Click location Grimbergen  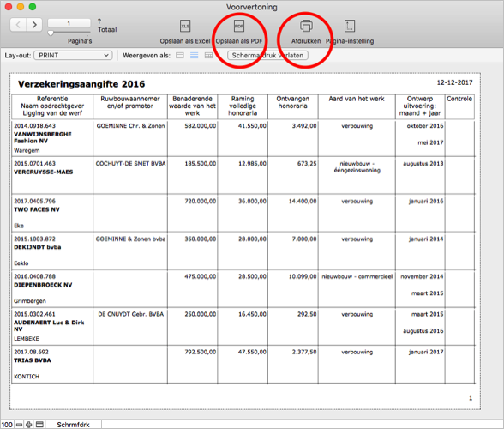click(30, 301)
